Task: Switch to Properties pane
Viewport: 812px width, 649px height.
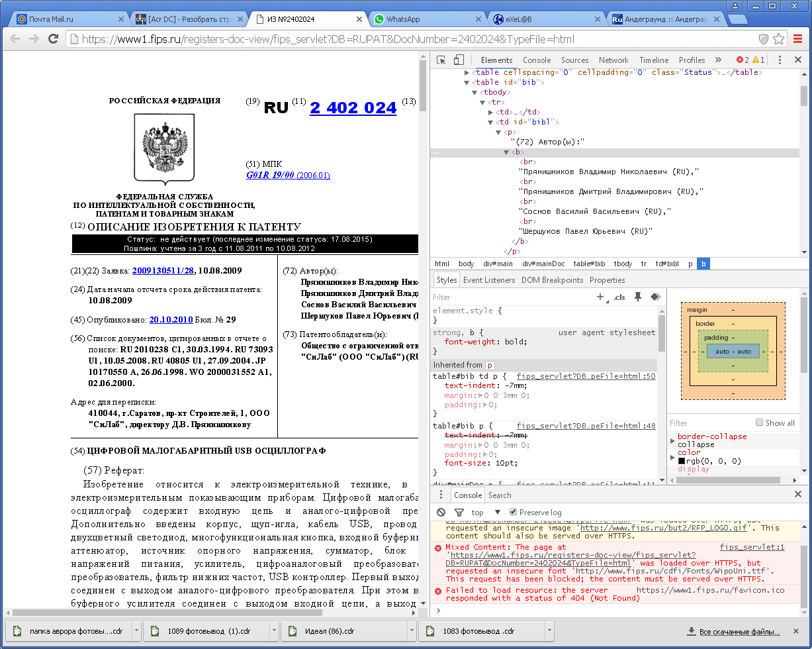Action: tap(607, 280)
